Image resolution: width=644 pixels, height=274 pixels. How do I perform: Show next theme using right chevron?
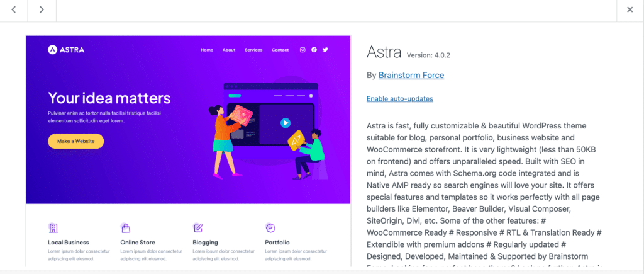point(42,10)
